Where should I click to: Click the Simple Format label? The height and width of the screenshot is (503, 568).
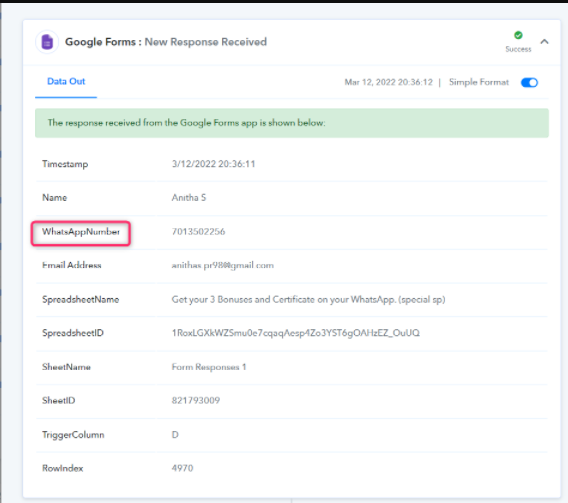(479, 82)
